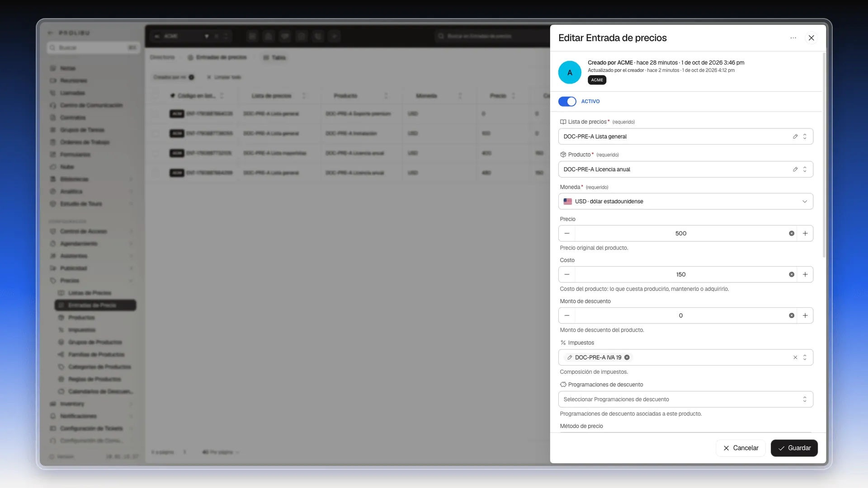
Task: Open Seleccionar Programaciones de descuento dropdown
Action: tap(685, 399)
